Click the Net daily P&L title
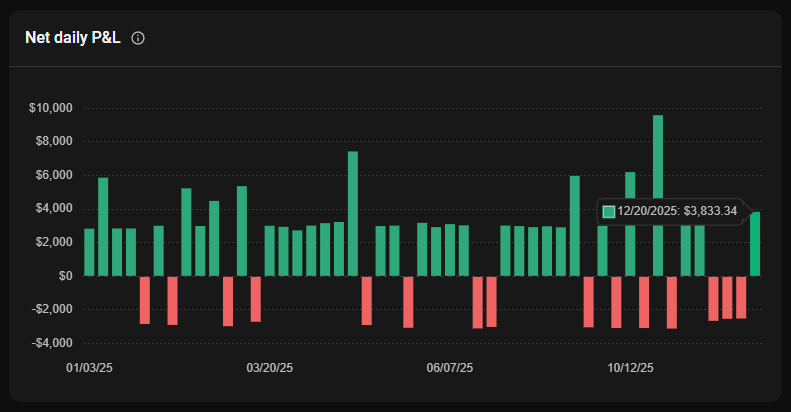The height and width of the screenshot is (412, 791). coord(72,38)
